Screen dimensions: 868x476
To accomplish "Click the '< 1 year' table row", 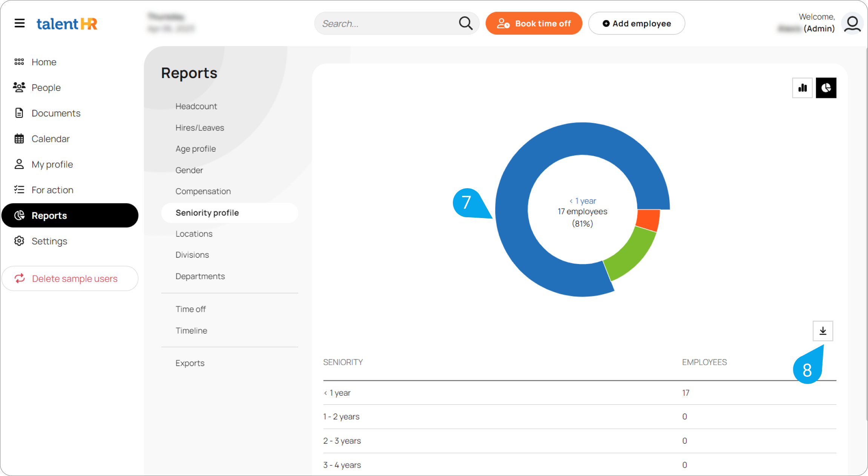I will tap(580, 393).
